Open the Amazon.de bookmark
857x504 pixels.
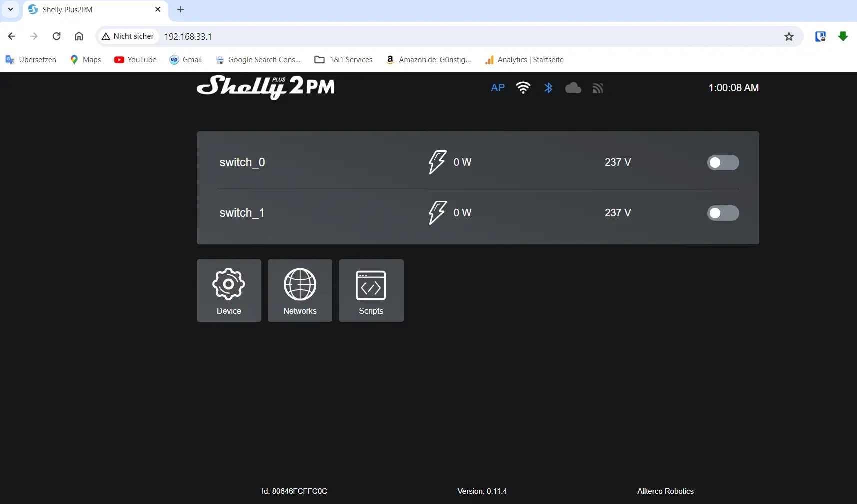pos(428,60)
